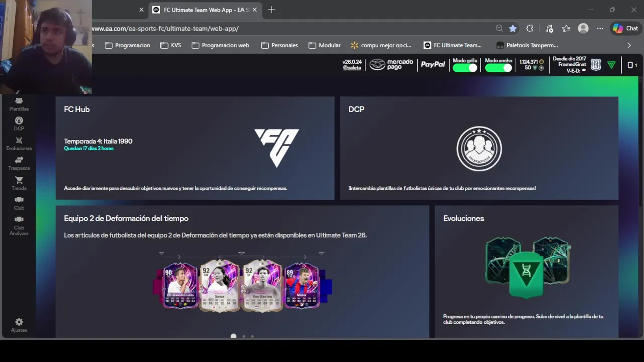Click the zoom magnifier in address bar
This screenshot has width=644, height=362.
coord(499,29)
